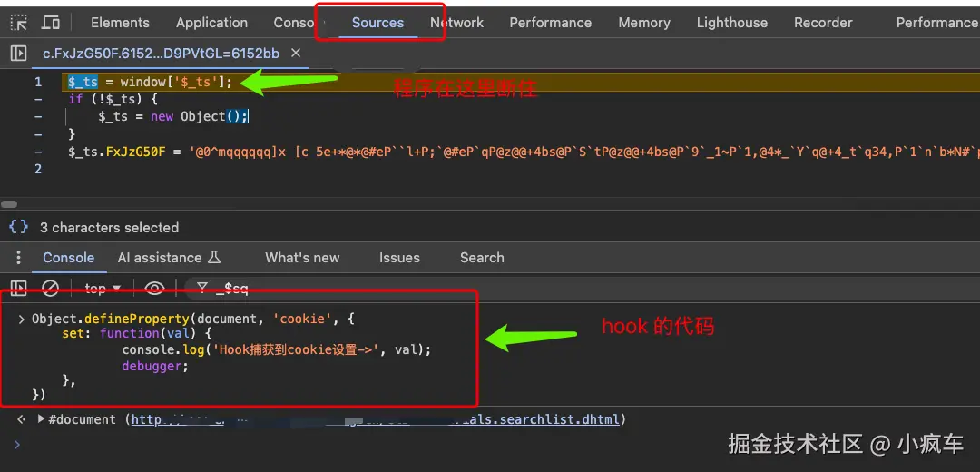Open the Performance tab beside Network
Image resolution: width=980 pixels, height=472 pixels.
[551, 23]
